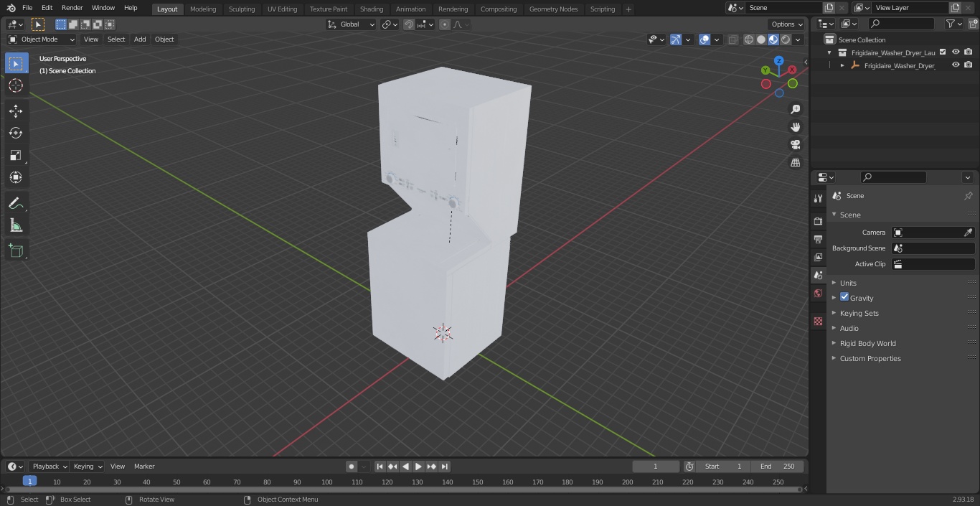This screenshot has height=506, width=980.
Task: Switch to the Modeling workspace tab
Action: point(203,9)
